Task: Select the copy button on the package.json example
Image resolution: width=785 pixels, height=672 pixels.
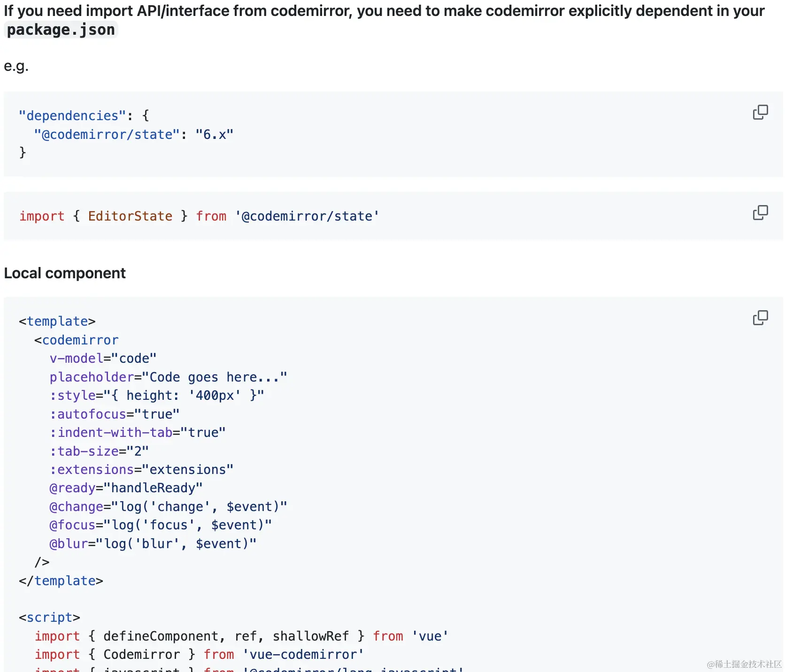Action: coord(761,112)
